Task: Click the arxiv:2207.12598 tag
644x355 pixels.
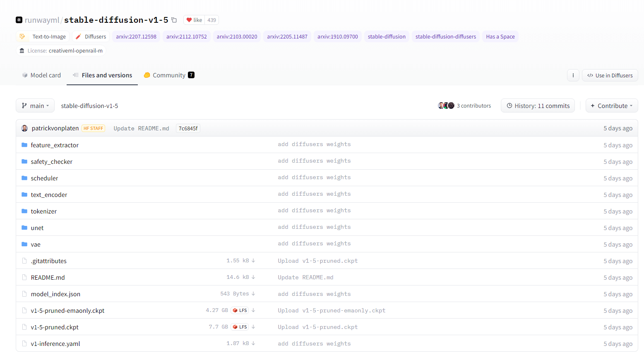Action: click(136, 36)
